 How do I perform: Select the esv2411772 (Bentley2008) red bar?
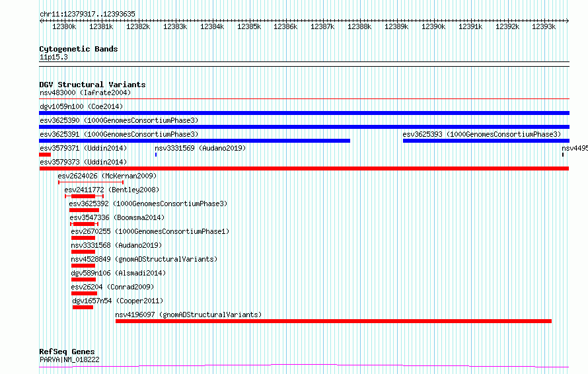coord(83,196)
